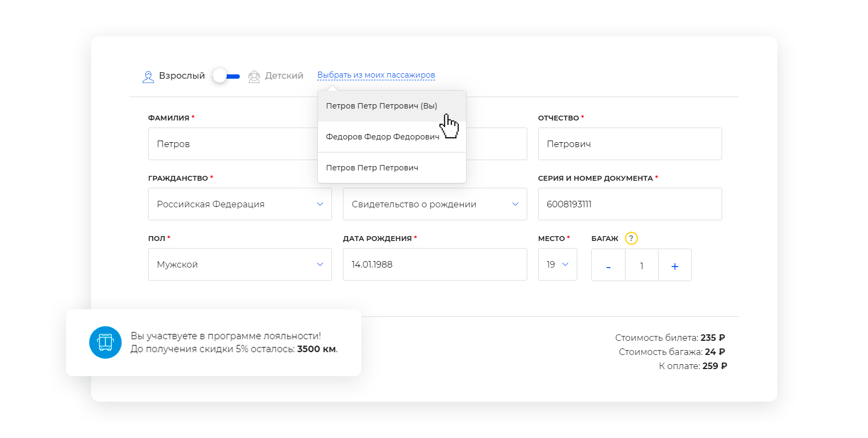Image resolution: width=868 pixels, height=438 pixels.
Task: Open the Место seat dropdown
Action: (x=558, y=264)
